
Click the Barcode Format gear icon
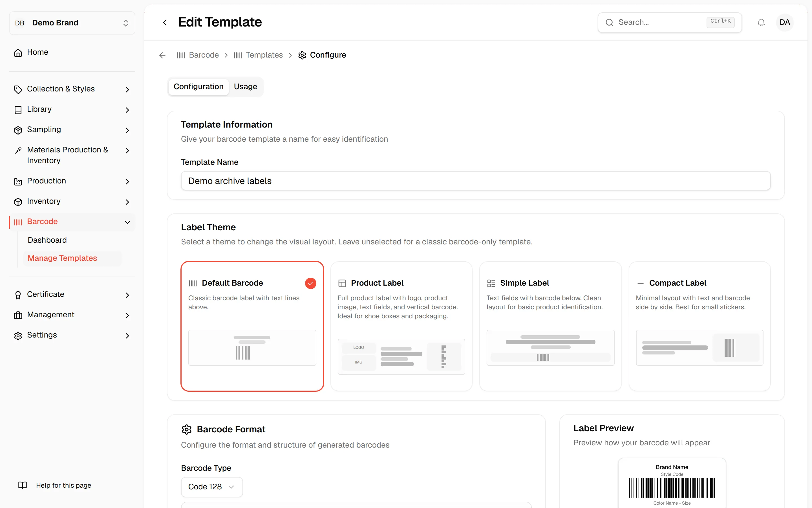tap(187, 429)
